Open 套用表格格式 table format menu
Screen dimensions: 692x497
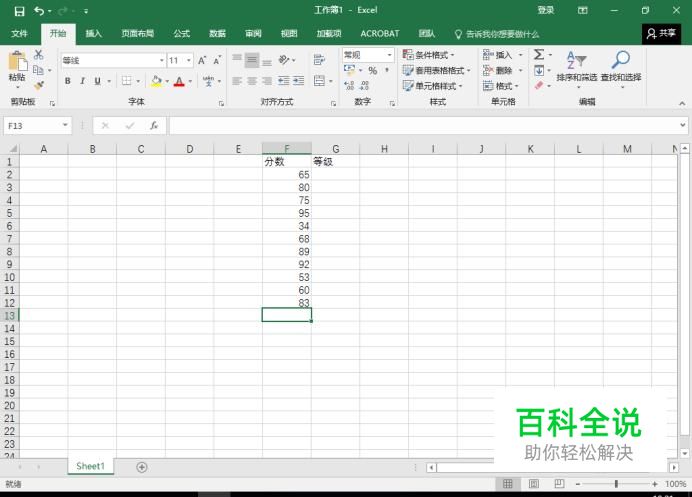(x=436, y=71)
